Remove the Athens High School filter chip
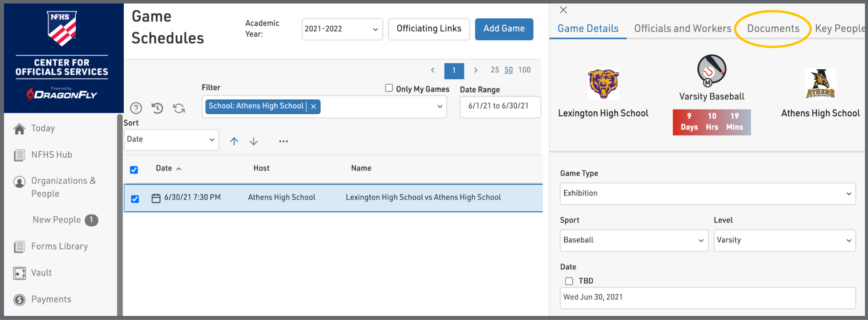Viewport: 868px width, 320px height. pyautogui.click(x=313, y=106)
